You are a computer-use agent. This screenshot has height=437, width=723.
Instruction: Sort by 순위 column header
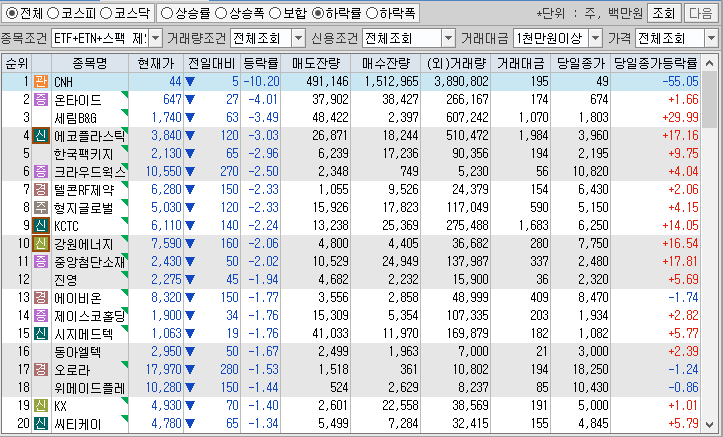click(17, 64)
